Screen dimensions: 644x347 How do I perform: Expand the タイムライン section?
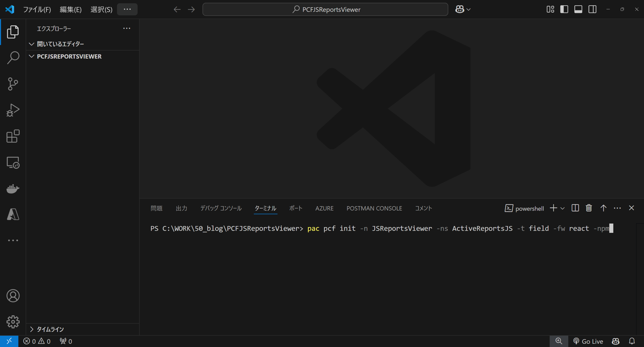point(83,329)
